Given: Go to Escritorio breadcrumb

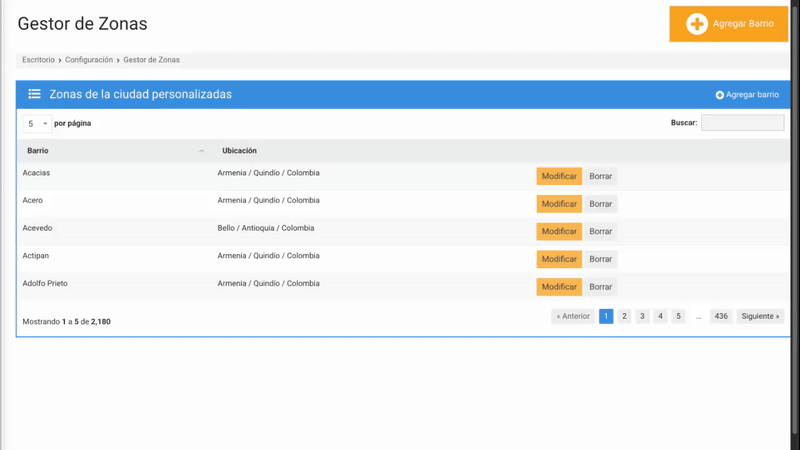Looking at the screenshot, I should click(38, 60).
